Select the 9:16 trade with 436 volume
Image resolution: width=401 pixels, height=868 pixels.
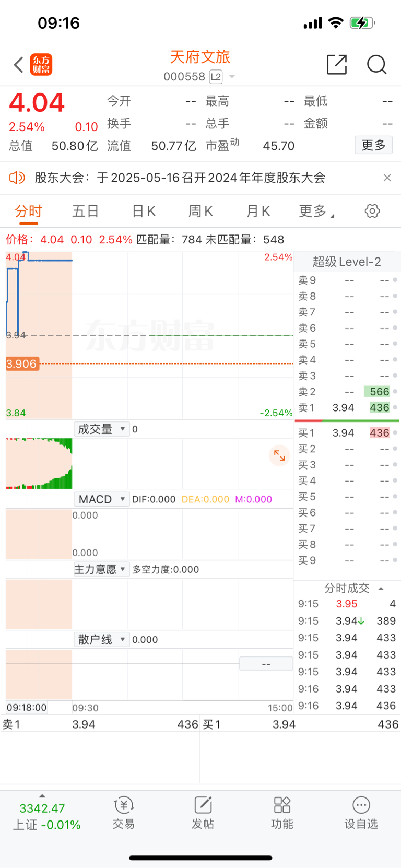[347, 706]
